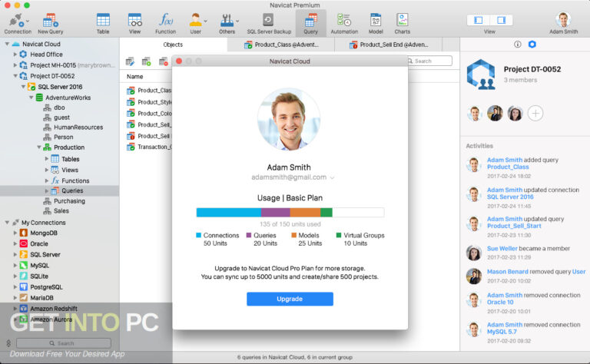Open Product_Sell_Start activity link

pos(514,226)
